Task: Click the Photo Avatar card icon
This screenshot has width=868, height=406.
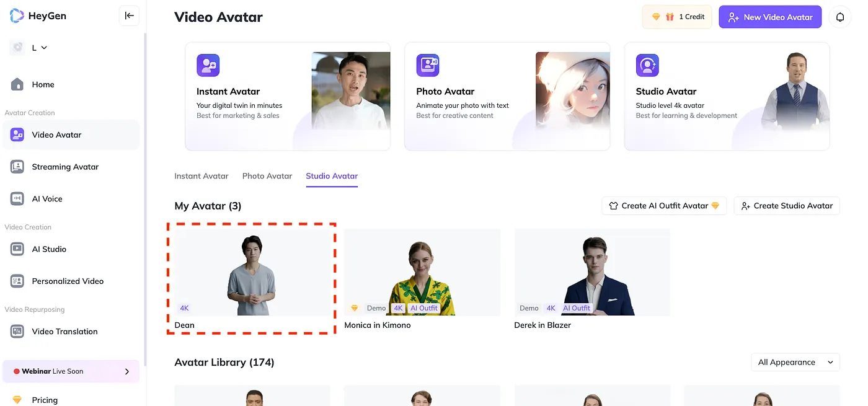Action: pyautogui.click(x=428, y=65)
